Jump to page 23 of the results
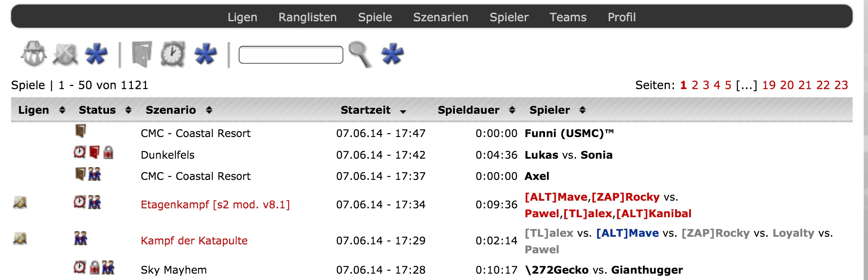 click(x=841, y=85)
